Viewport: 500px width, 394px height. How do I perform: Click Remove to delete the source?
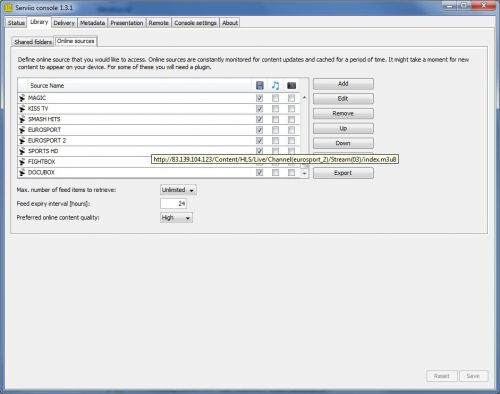343,114
